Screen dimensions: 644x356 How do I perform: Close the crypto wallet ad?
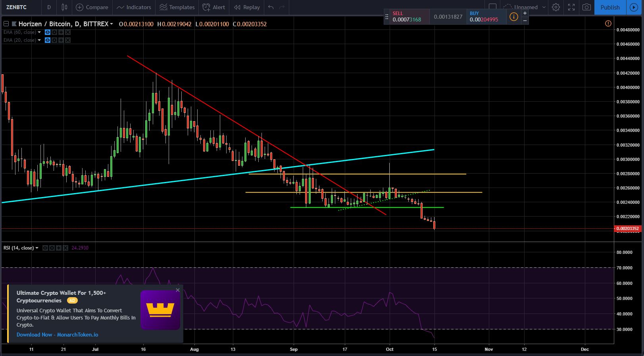[178, 290]
